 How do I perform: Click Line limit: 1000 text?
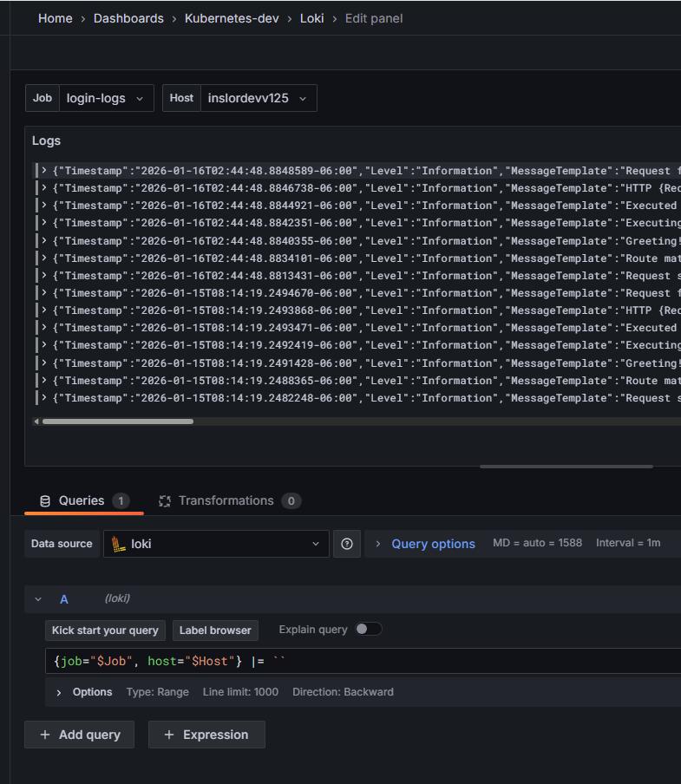tap(240, 692)
